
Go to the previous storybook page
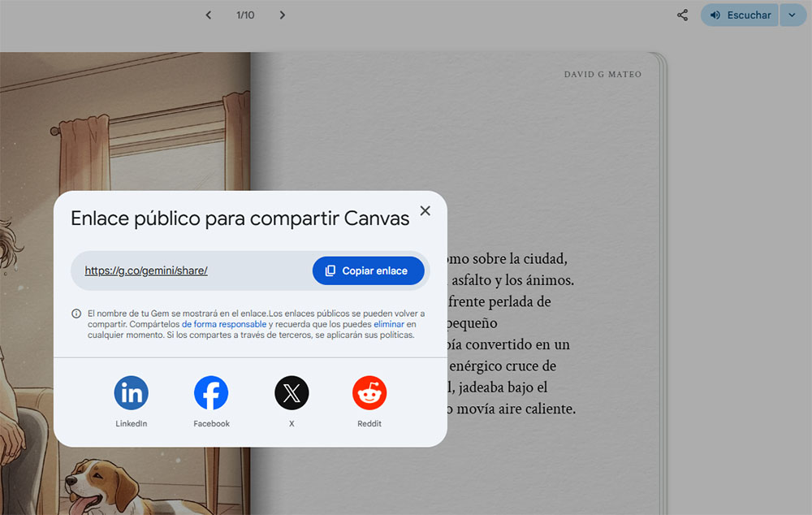pos(208,15)
